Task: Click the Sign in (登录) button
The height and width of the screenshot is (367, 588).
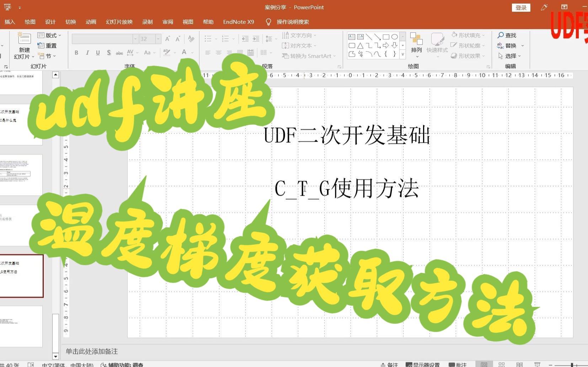Action: (x=521, y=7)
